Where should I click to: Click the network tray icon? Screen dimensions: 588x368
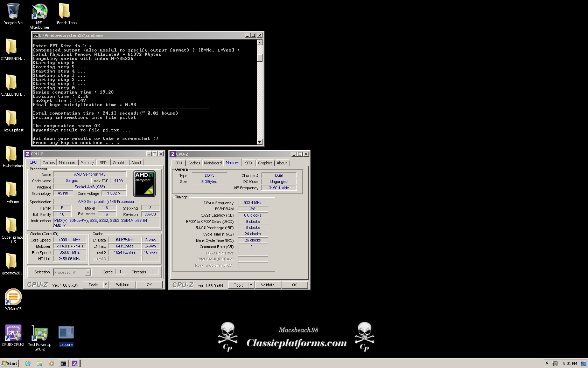pyautogui.click(x=555, y=363)
